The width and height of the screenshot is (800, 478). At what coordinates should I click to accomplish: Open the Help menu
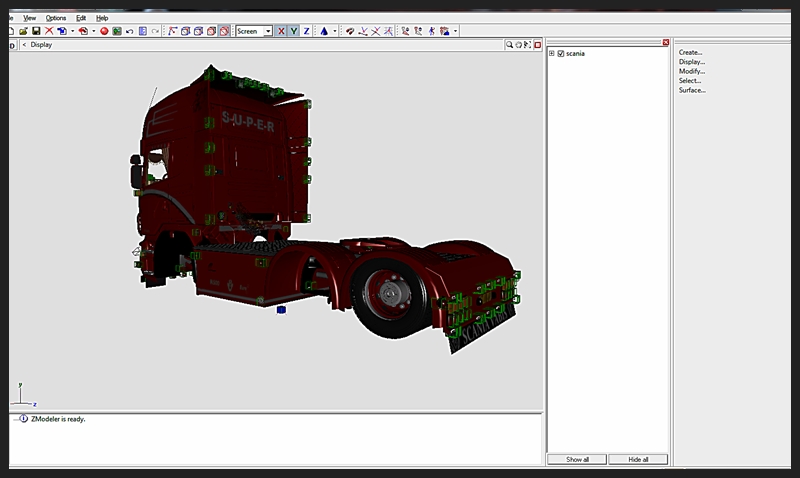tap(102, 18)
